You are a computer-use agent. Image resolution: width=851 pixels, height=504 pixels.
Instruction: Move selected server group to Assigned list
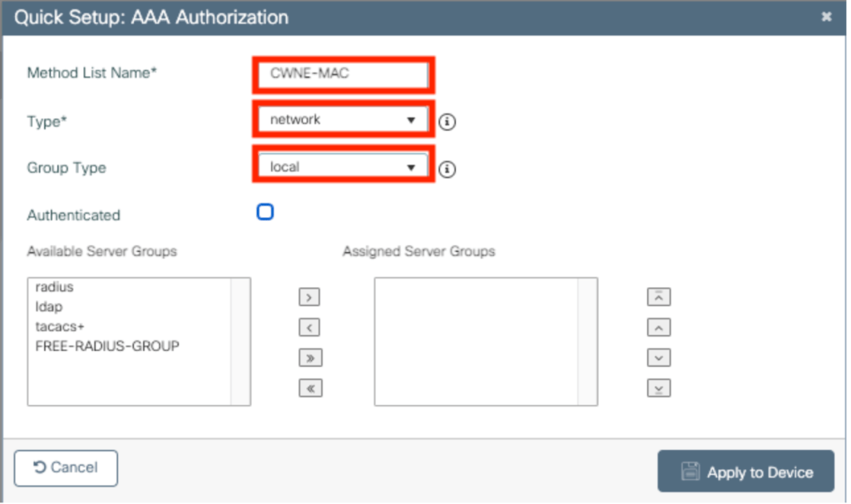(309, 297)
